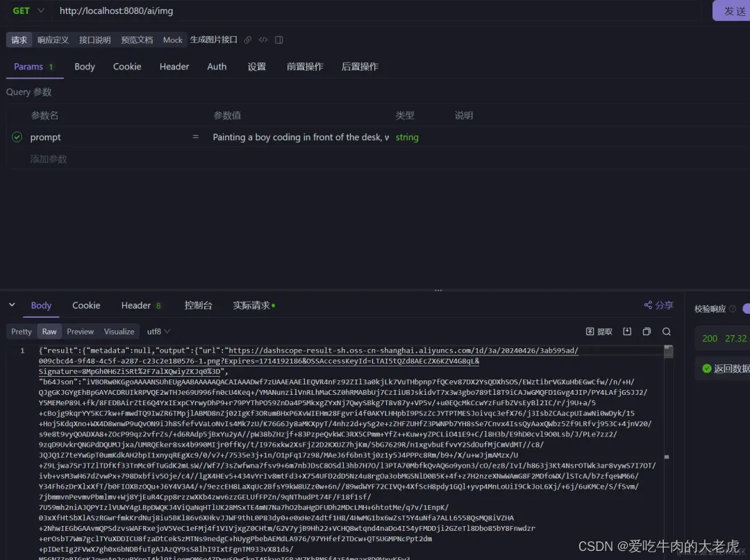Viewport: 750px width, 560px height.
Task: Switch response view to Visualize
Action: click(119, 331)
